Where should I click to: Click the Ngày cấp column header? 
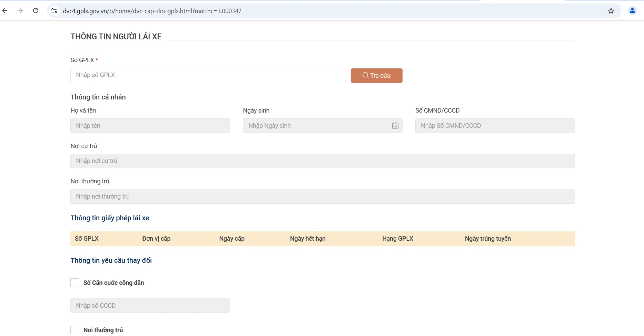232,239
